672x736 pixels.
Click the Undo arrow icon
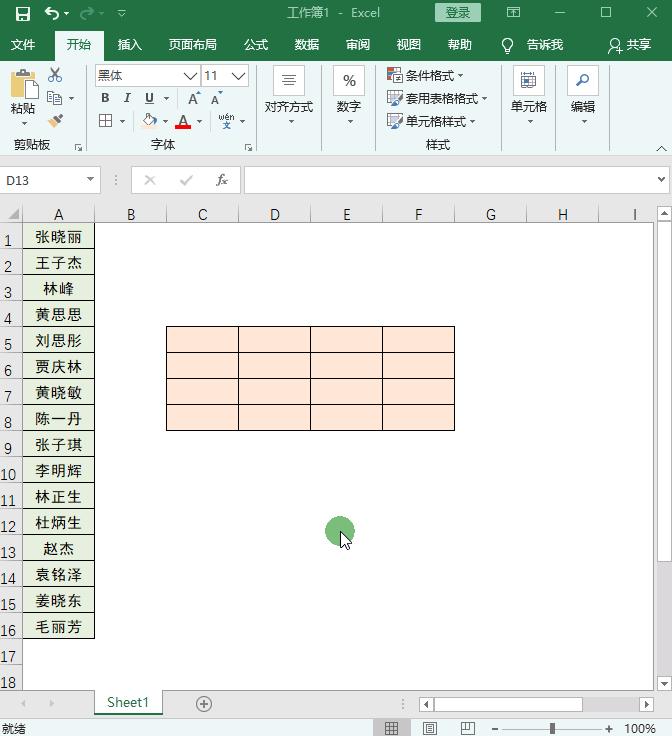pyautogui.click(x=51, y=13)
